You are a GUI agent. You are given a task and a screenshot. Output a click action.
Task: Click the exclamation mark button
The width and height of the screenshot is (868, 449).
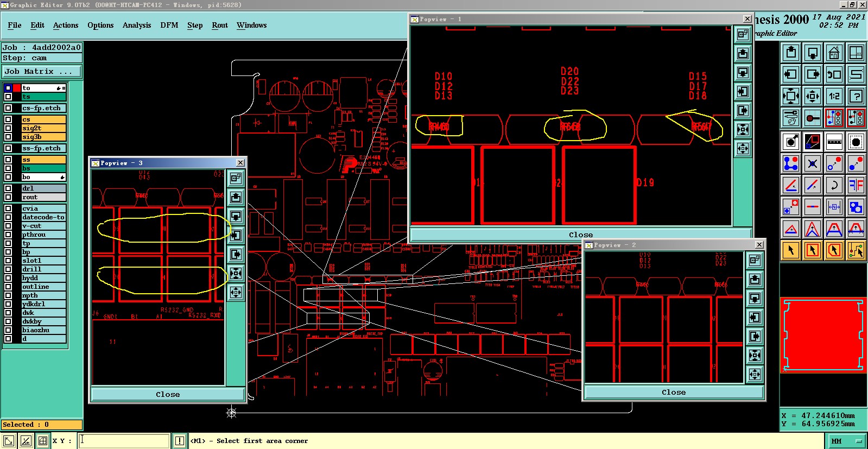pos(180,441)
